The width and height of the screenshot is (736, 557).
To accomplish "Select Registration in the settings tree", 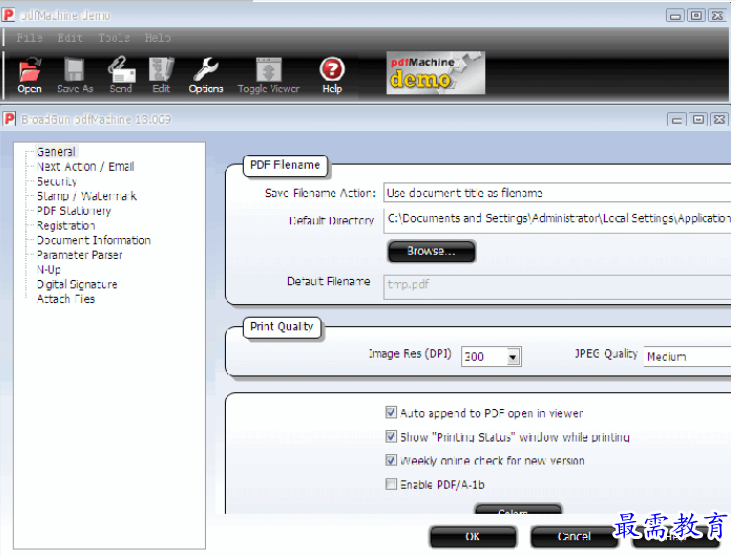I will pyautogui.click(x=66, y=225).
